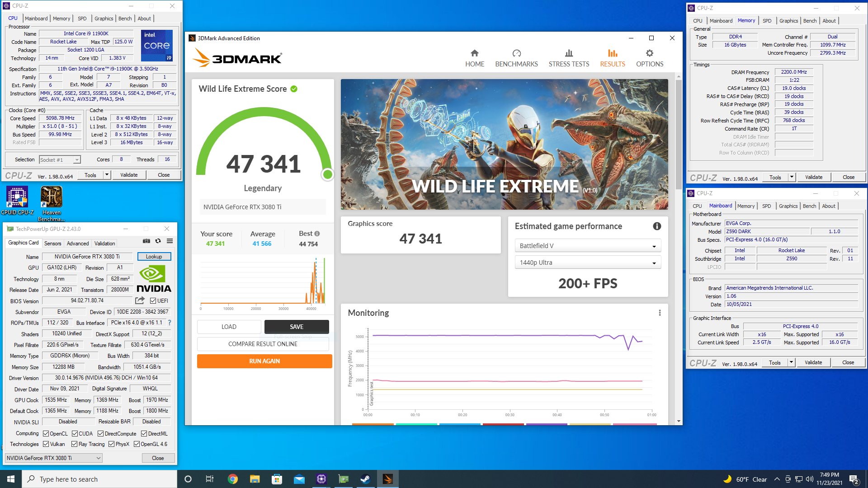Click Estimated game performance info icon

pos(657,226)
